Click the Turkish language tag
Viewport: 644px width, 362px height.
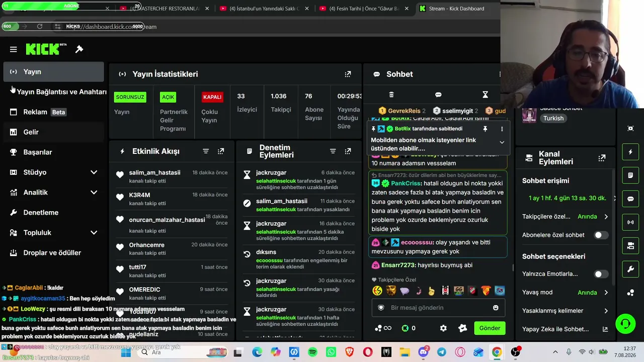pos(553,119)
